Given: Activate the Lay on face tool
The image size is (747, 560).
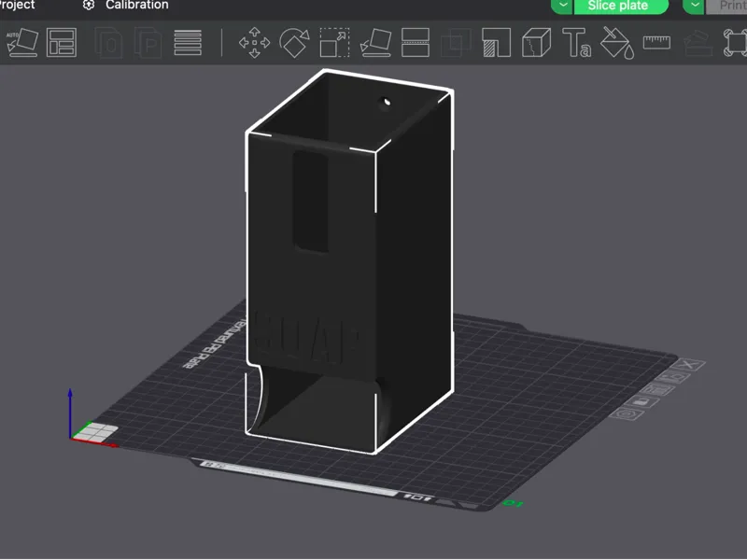Looking at the screenshot, I should tap(375, 42).
